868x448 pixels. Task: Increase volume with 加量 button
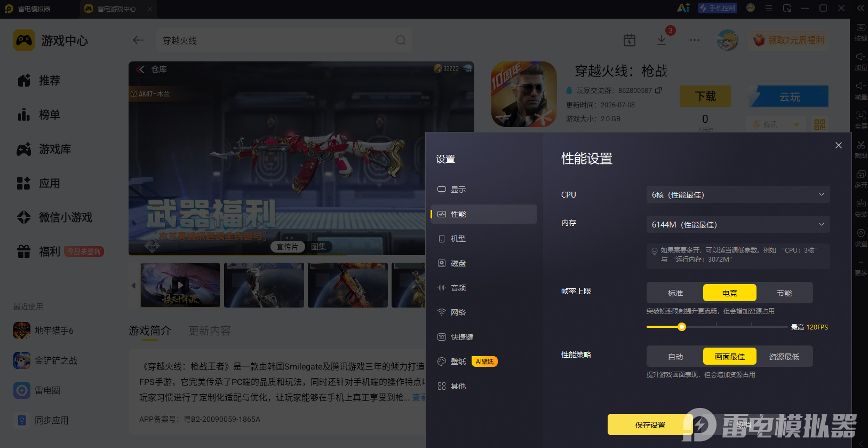pos(861,61)
